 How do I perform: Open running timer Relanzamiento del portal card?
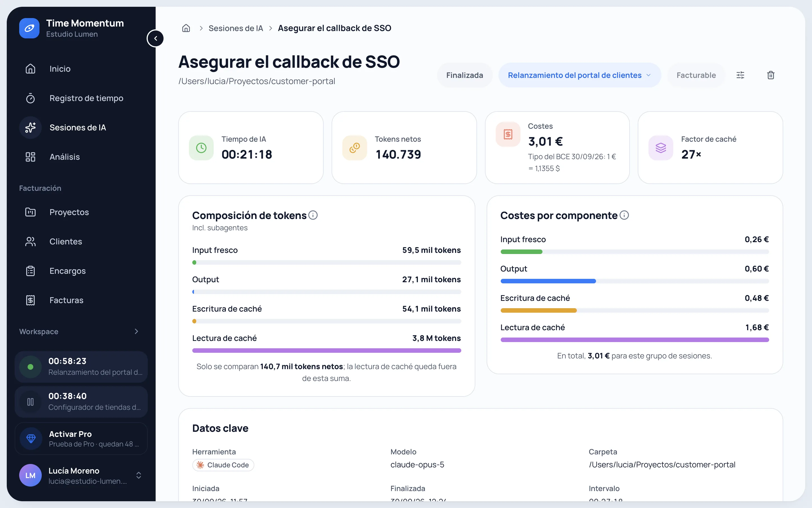pos(81,367)
